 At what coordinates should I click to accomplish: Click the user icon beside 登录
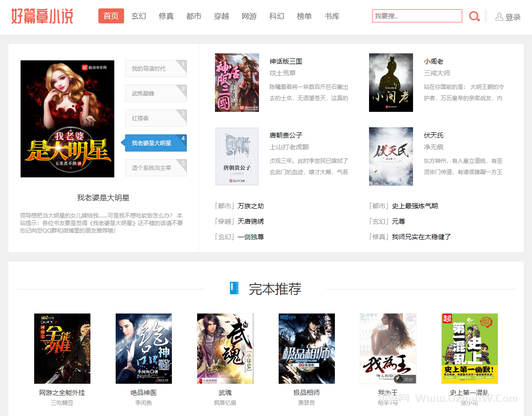499,17
